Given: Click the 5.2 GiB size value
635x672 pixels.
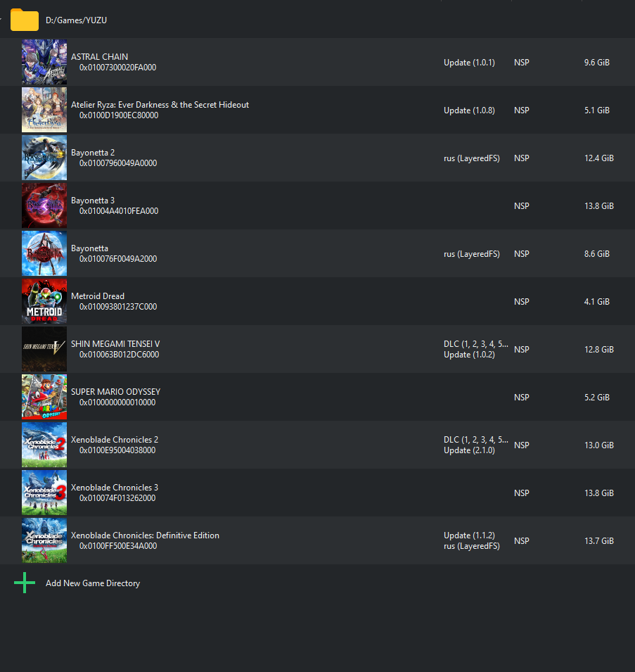Looking at the screenshot, I should 597,398.
